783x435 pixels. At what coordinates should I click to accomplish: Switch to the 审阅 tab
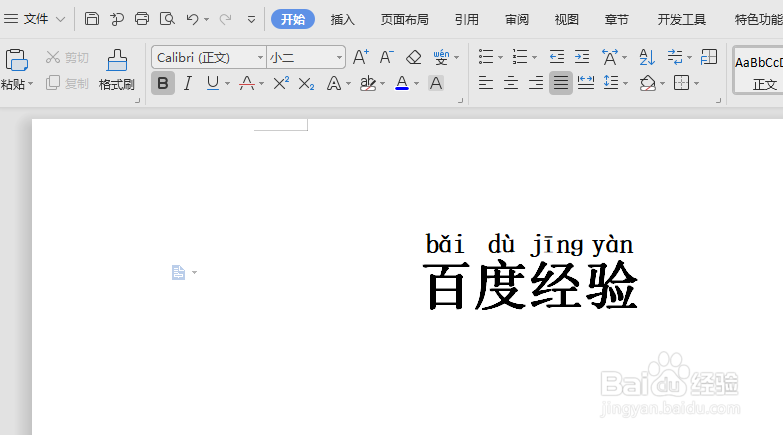(516, 19)
